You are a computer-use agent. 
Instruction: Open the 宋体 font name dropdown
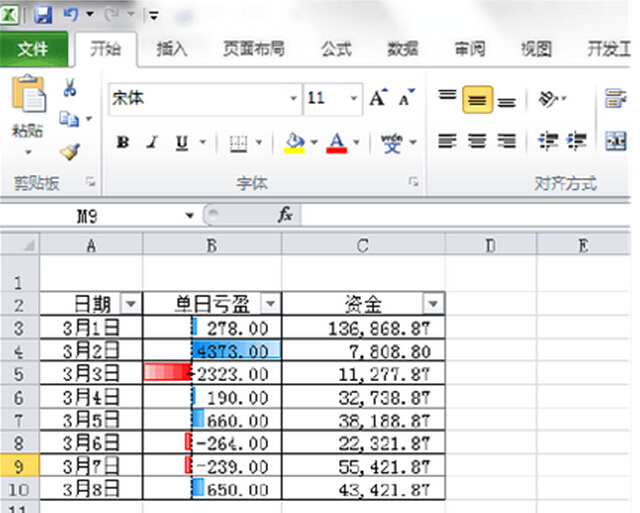pos(294,99)
